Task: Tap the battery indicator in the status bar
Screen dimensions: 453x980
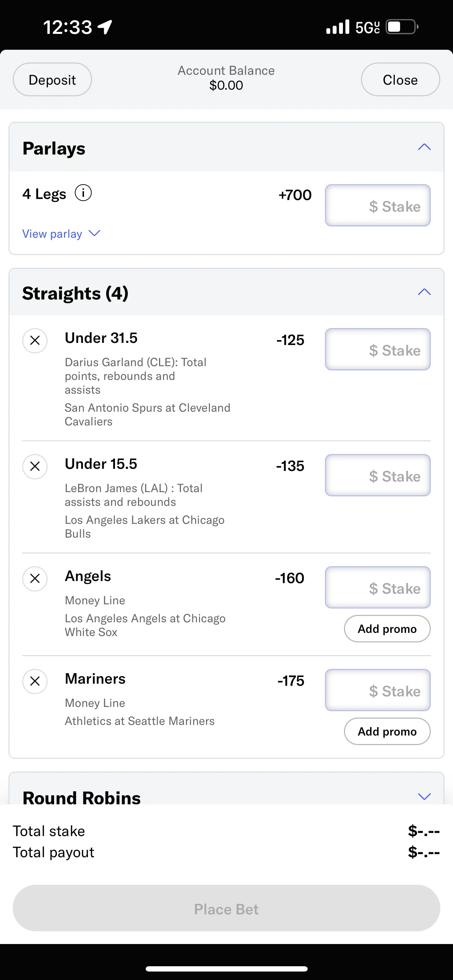Action: pos(402,27)
